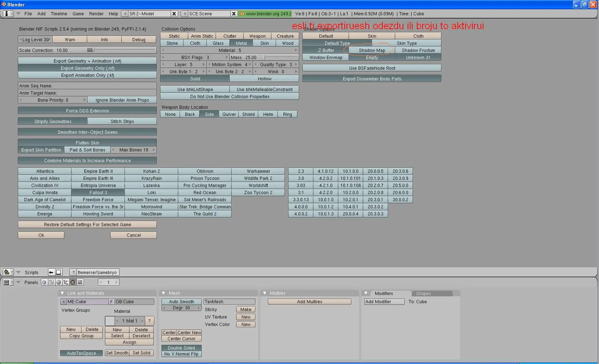This screenshot has height=364, width=599.
Task: Collapse the info header menus triangle
Action: pyautogui.click(x=18, y=14)
